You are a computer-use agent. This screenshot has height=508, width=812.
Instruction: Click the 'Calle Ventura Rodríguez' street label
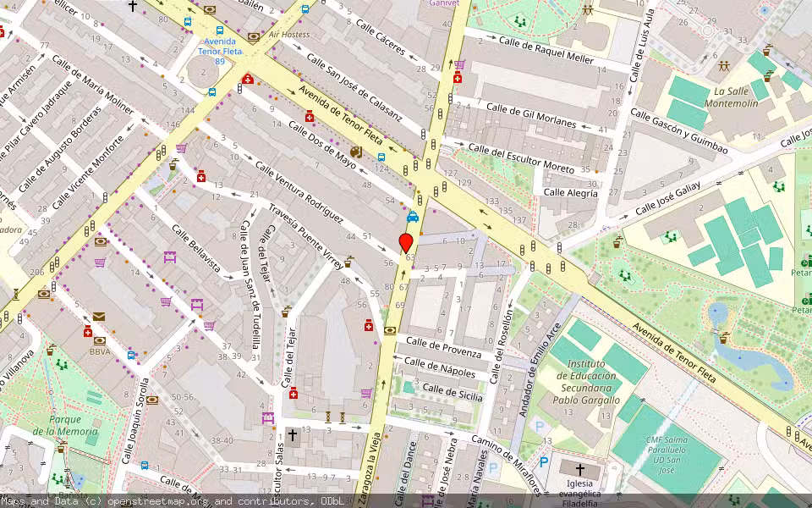pyautogui.click(x=299, y=193)
